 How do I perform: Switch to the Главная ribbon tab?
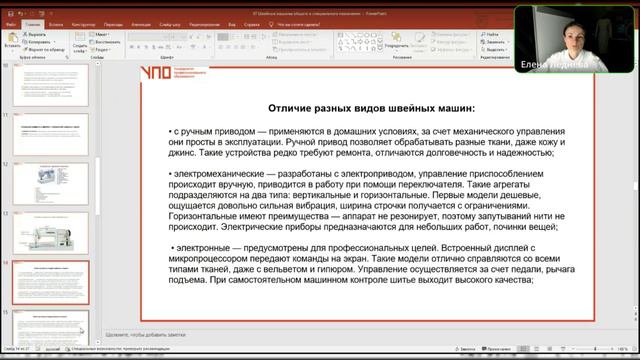(x=33, y=24)
